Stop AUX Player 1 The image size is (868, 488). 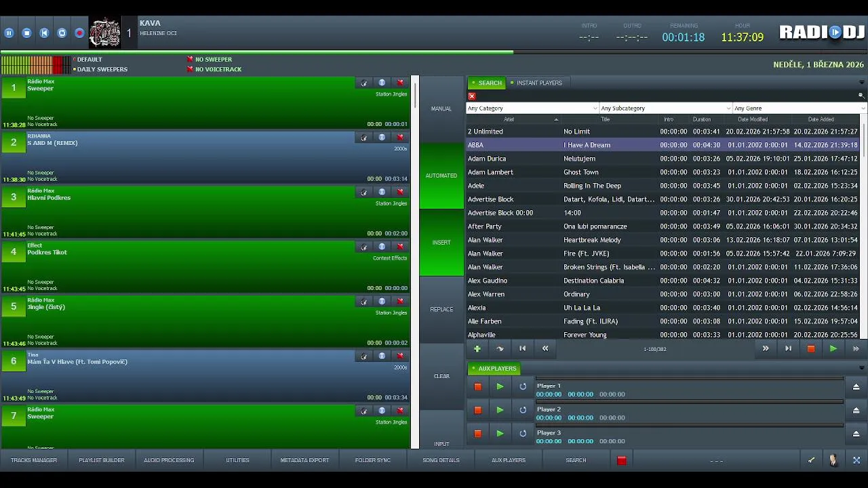pyautogui.click(x=477, y=386)
